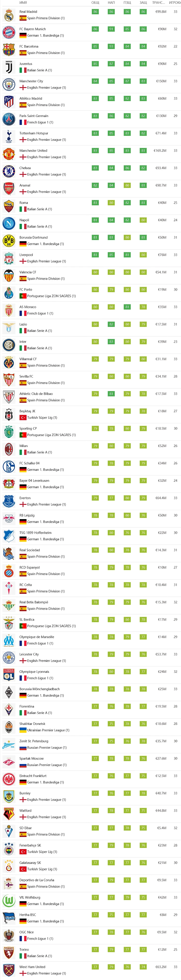Viewport: 181px width, 980px height.
Task: Select the Juventus logo icon
Action: coord(9,67)
